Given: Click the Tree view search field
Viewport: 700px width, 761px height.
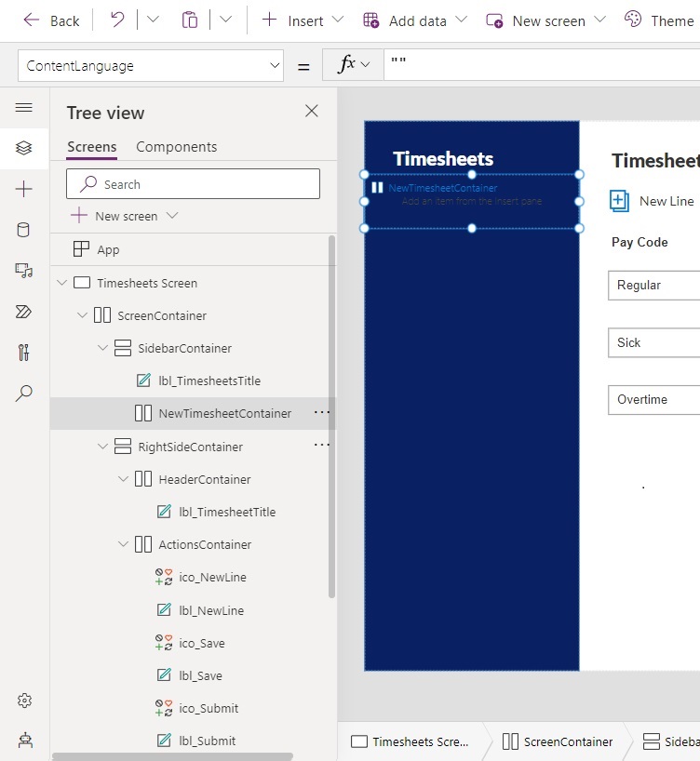Looking at the screenshot, I should coord(193,184).
